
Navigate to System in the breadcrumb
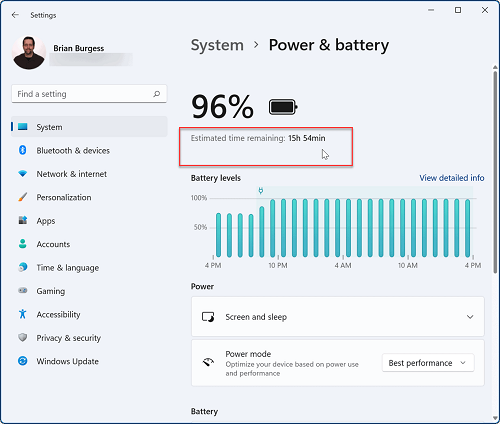pyautogui.click(x=217, y=45)
